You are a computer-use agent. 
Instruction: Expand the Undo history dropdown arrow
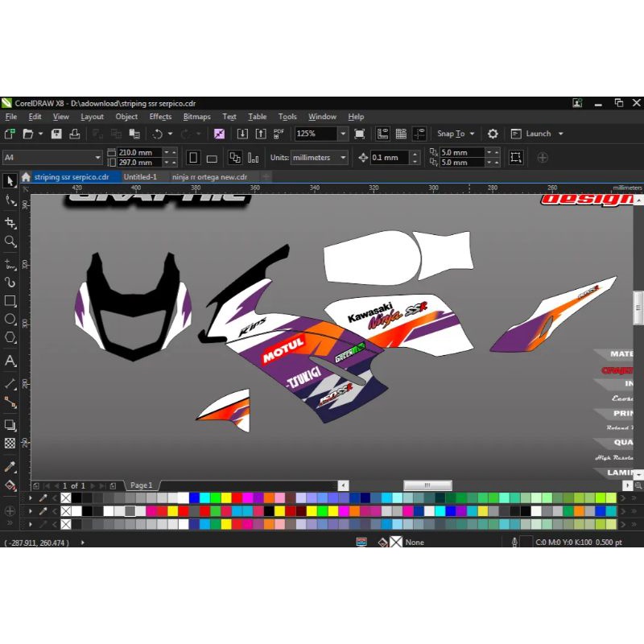[170, 134]
